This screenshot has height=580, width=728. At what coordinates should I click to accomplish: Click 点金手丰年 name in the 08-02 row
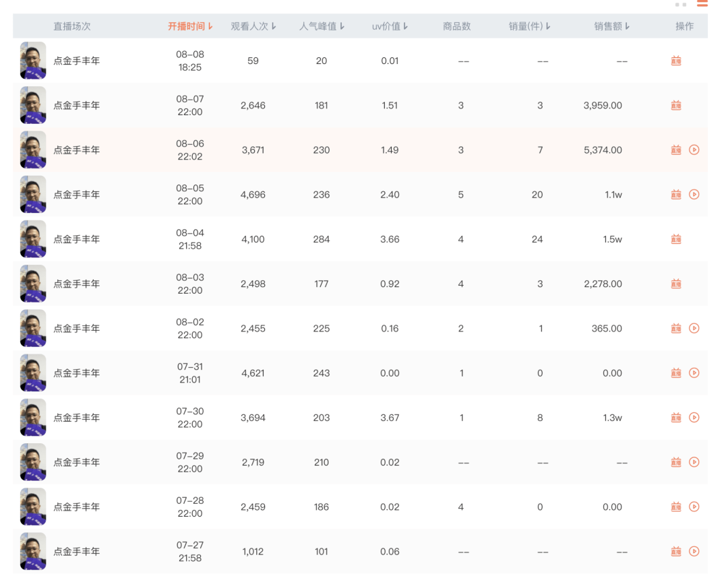[x=77, y=329]
